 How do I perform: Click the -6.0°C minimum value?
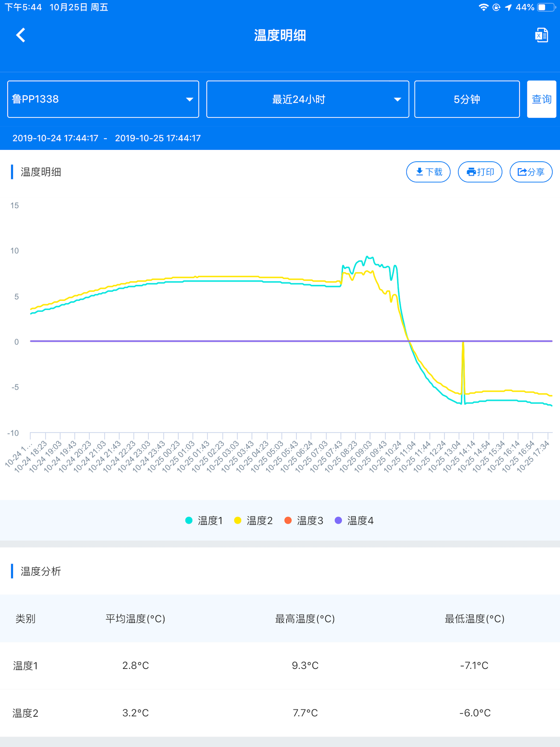(x=474, y=713)
